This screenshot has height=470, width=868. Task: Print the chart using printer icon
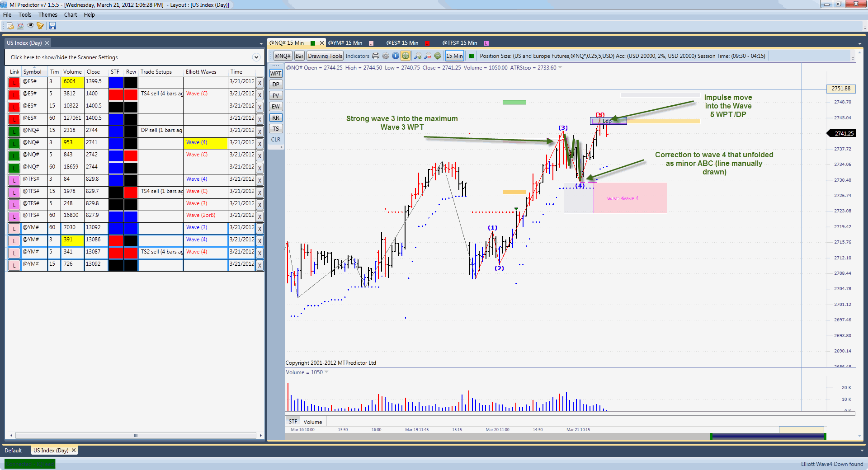(376, 56)
